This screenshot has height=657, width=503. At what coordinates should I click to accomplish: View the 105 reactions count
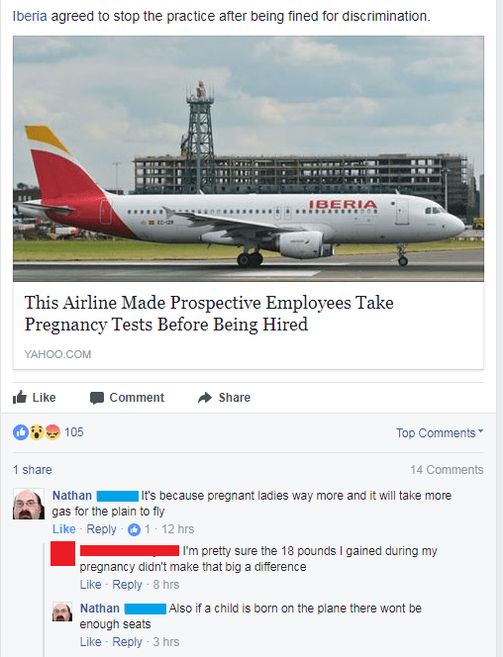[74, 432]
